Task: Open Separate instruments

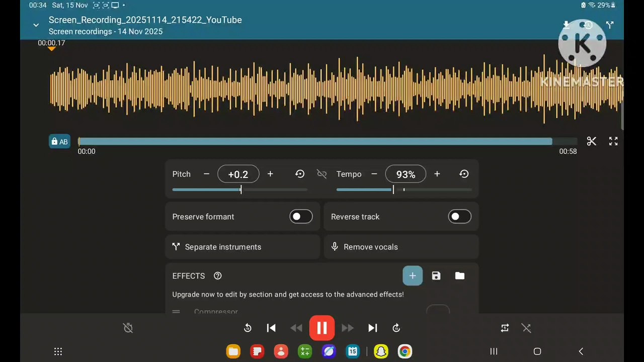Action: 243,247
